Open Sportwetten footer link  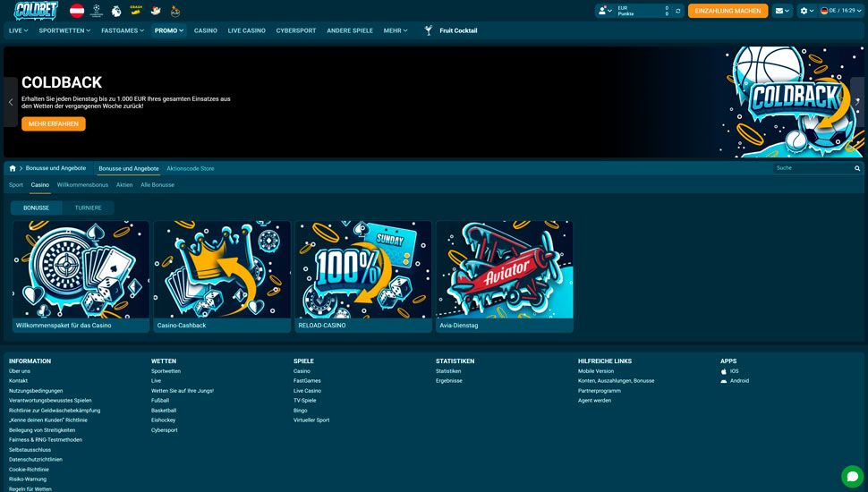[x=166, y=371]
